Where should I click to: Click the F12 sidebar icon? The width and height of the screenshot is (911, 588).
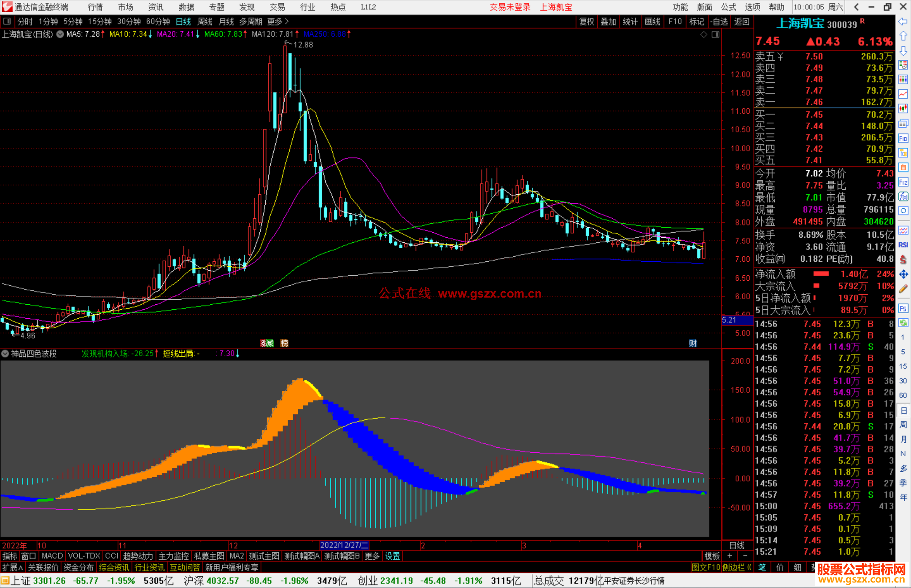tap(903, 183)
